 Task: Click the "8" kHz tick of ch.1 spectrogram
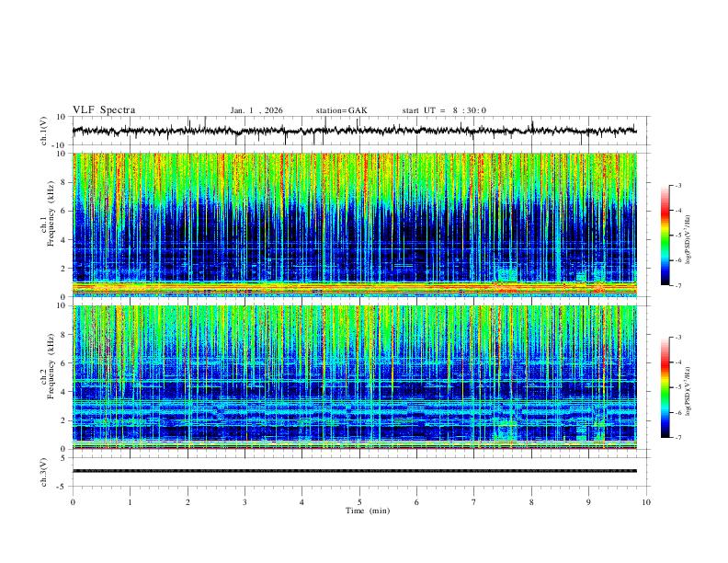[63, 182]
